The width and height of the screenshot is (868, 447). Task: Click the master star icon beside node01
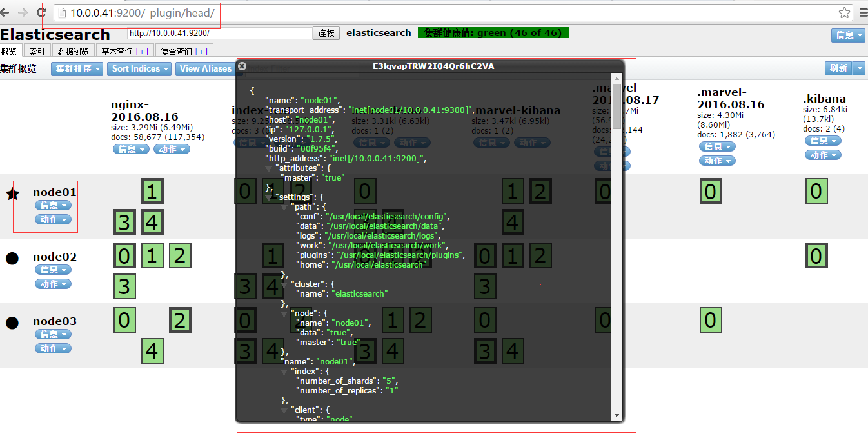tap(12, 194)
